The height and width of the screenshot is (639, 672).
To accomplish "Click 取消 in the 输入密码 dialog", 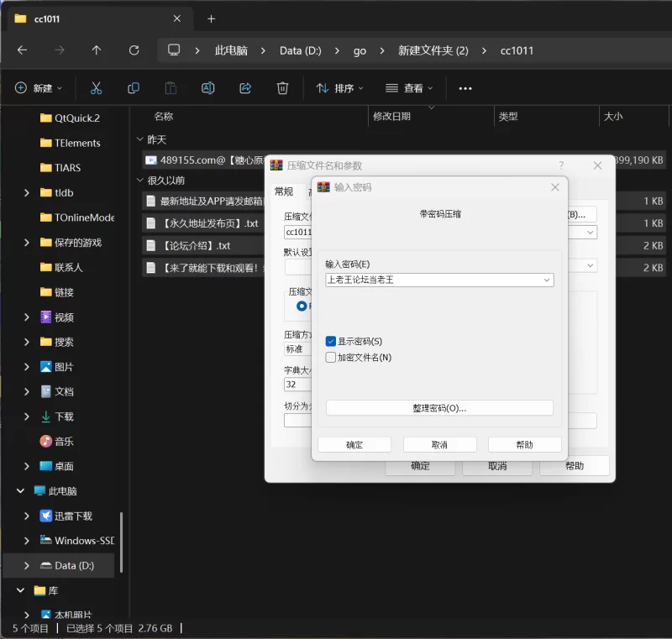I will [x=439, y=444].
